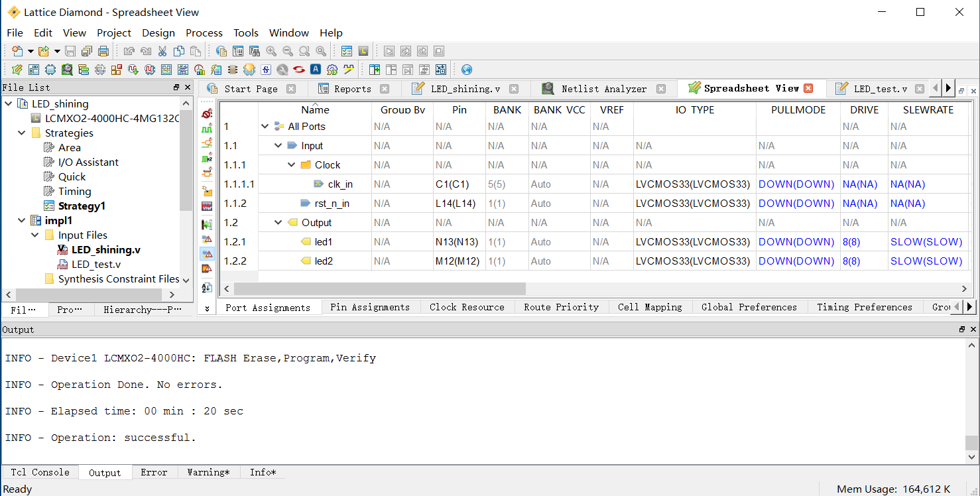
Task: Select Strategy1 in the file list
Action: [82, 206]
